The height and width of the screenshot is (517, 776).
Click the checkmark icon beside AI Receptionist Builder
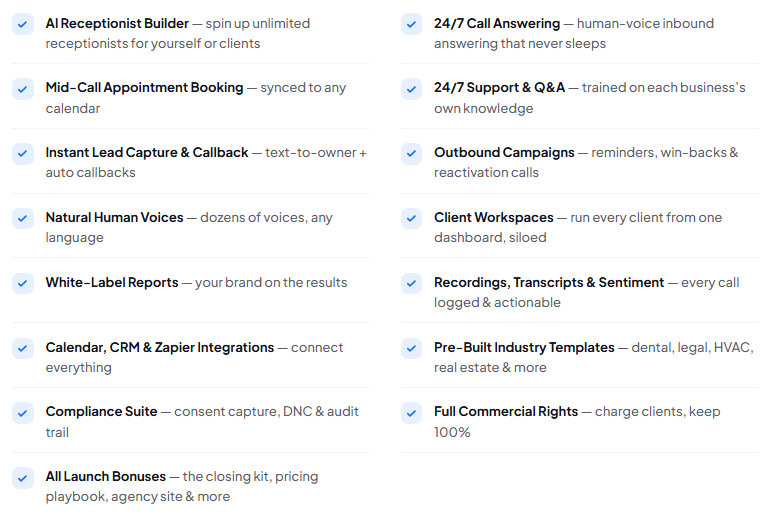tap(23, 24)
